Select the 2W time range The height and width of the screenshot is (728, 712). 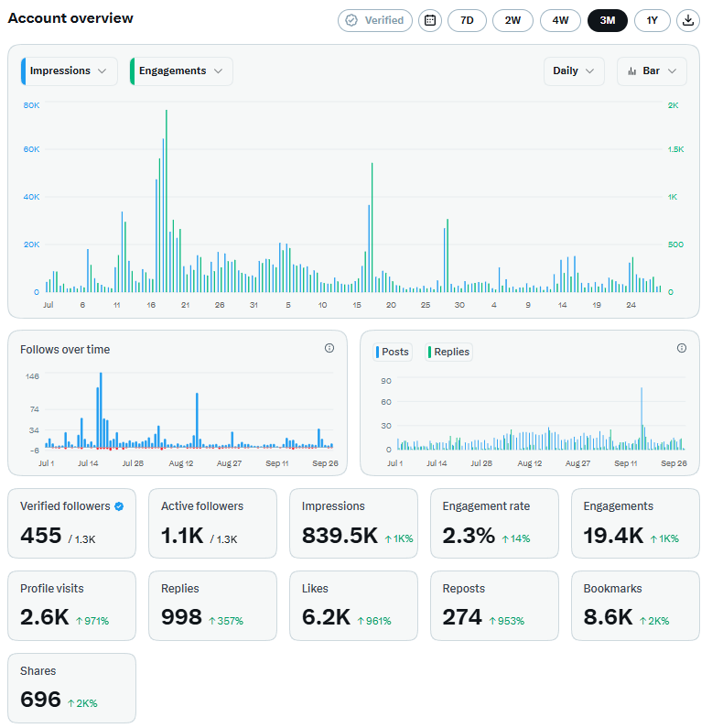pyautogui.click(x=512, y=20)
